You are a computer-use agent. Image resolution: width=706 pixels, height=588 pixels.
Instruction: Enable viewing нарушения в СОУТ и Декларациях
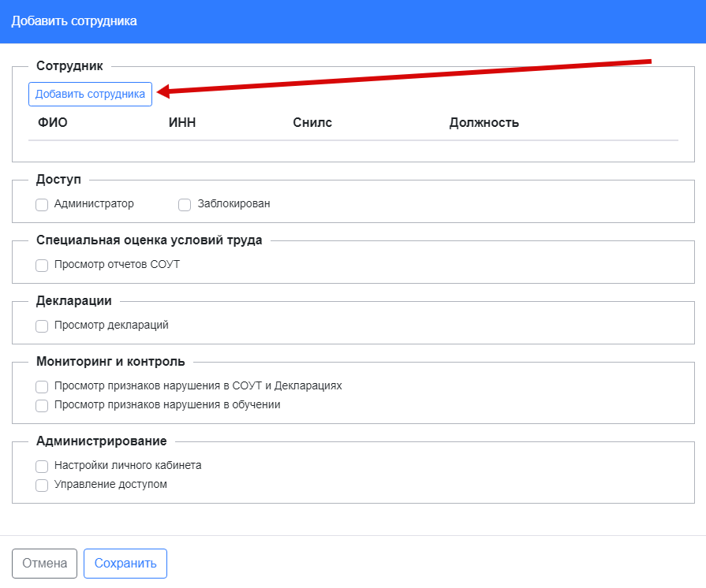[x=42, y=386]
